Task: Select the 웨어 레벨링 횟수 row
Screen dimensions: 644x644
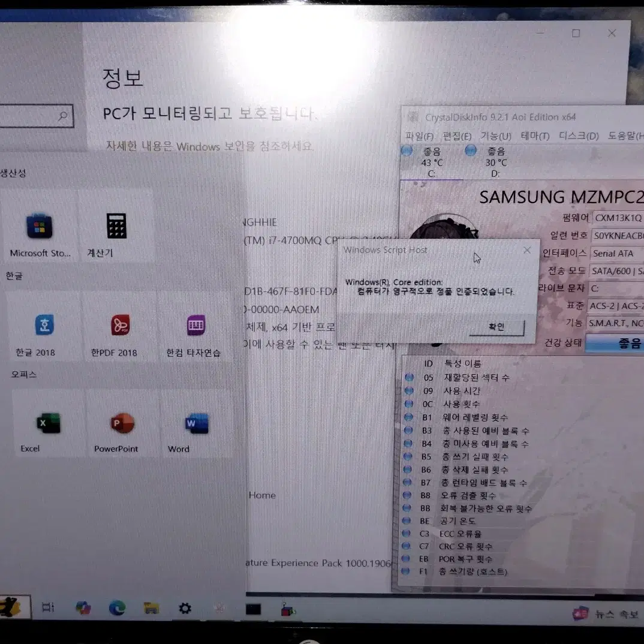Action: pyautogui.click(x=523, y=417)
